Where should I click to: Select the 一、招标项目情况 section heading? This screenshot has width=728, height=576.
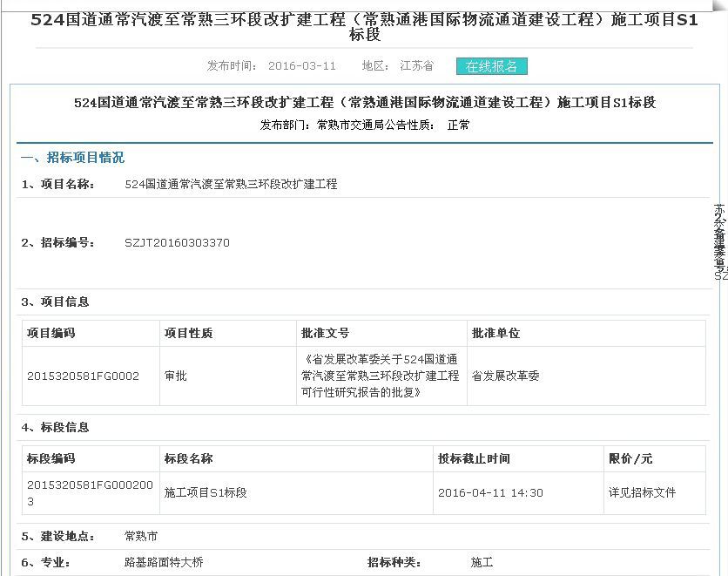click(x=72, y=158)
